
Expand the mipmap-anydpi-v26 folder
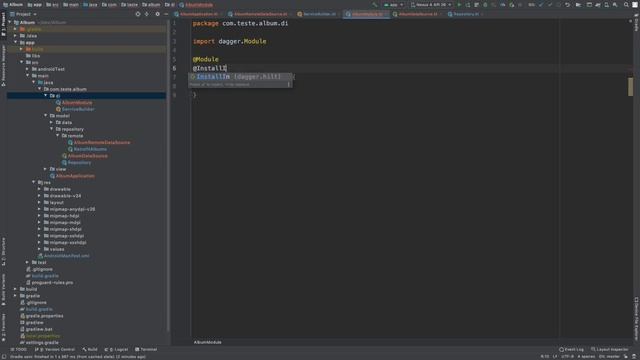(x=40, y=209)
